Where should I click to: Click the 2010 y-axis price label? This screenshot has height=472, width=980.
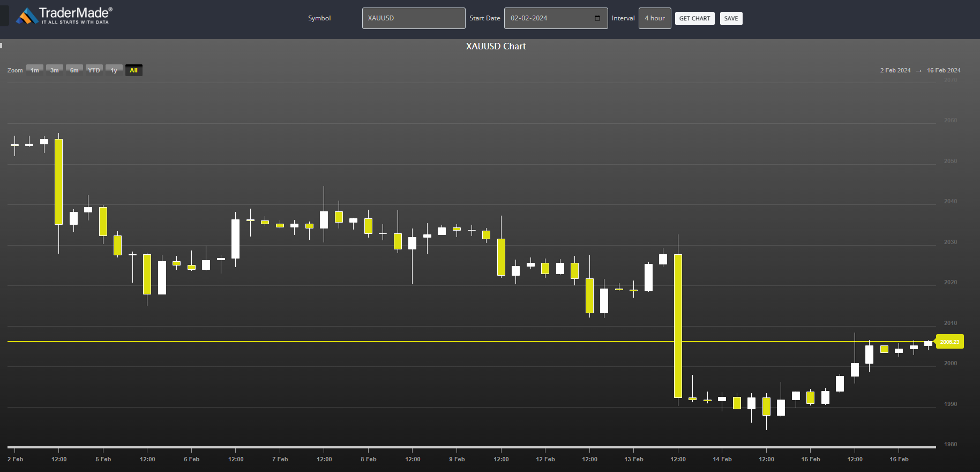(951, 323)
